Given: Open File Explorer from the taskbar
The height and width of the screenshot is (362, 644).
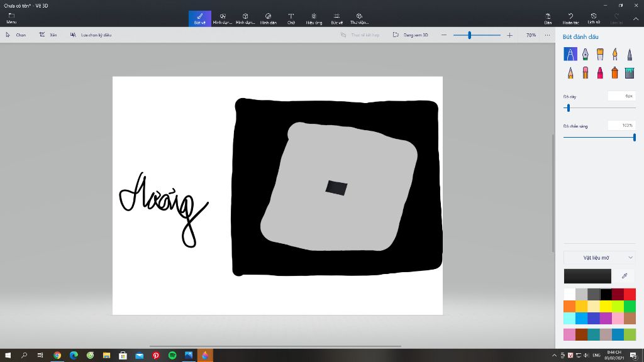Looking at the screenshot, I should point(106,355).
